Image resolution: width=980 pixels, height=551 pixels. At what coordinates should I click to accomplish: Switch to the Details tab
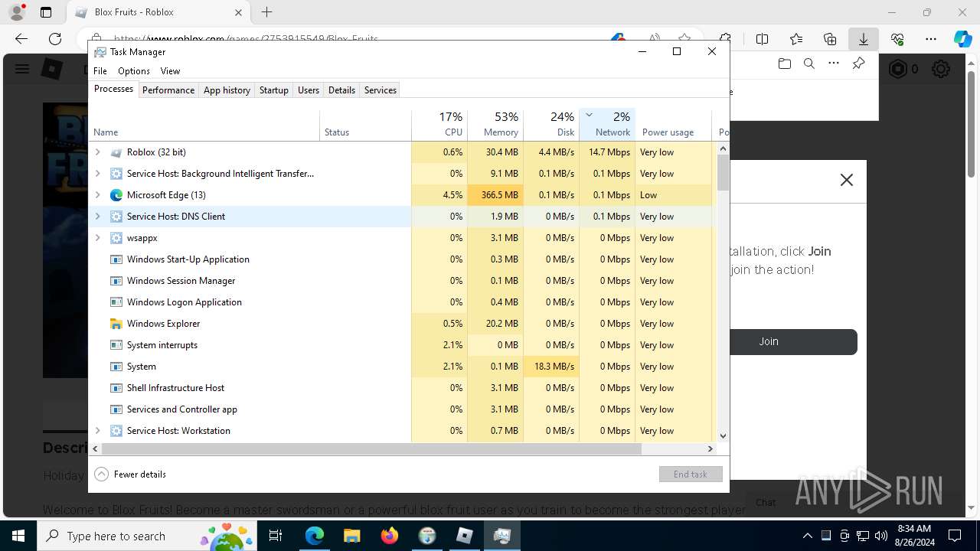tap(341, 90)
